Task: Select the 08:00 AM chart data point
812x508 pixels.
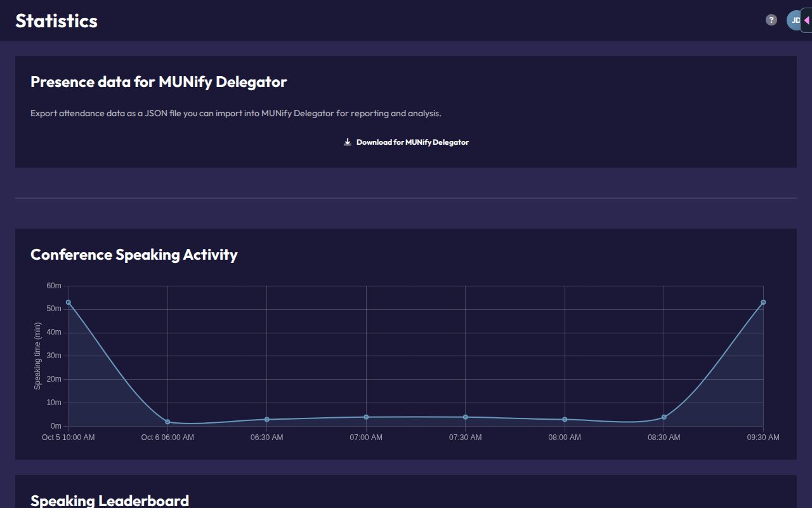Action: tap(565, 419)
